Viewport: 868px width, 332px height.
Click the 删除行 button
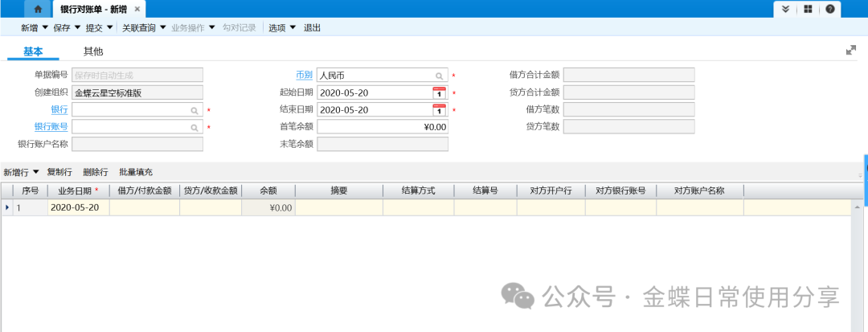[x=95, y=172]
